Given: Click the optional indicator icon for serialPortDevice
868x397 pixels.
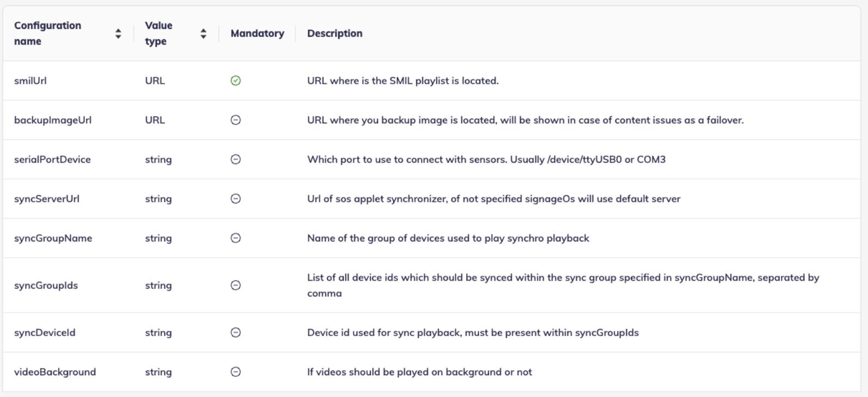Looking at the screenshot, I should pos(235,159).
